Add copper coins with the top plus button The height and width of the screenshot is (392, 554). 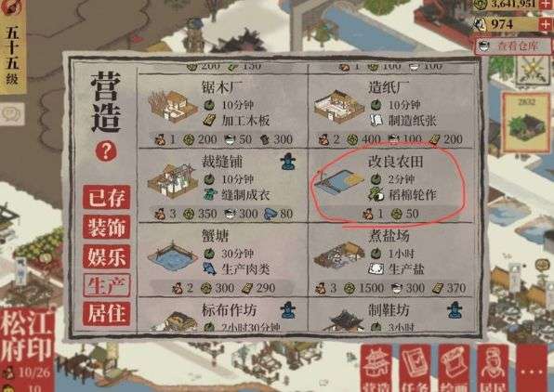547,5
